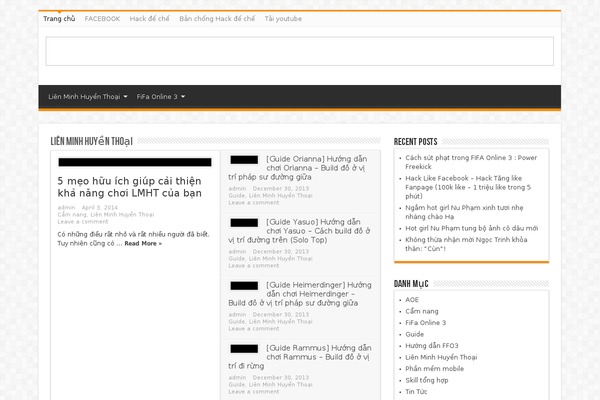The width and height of the screenshot is (600, 400).
Task: Go to Hack đế chế page
Action: pyautogui.click(x=149, y=19)
